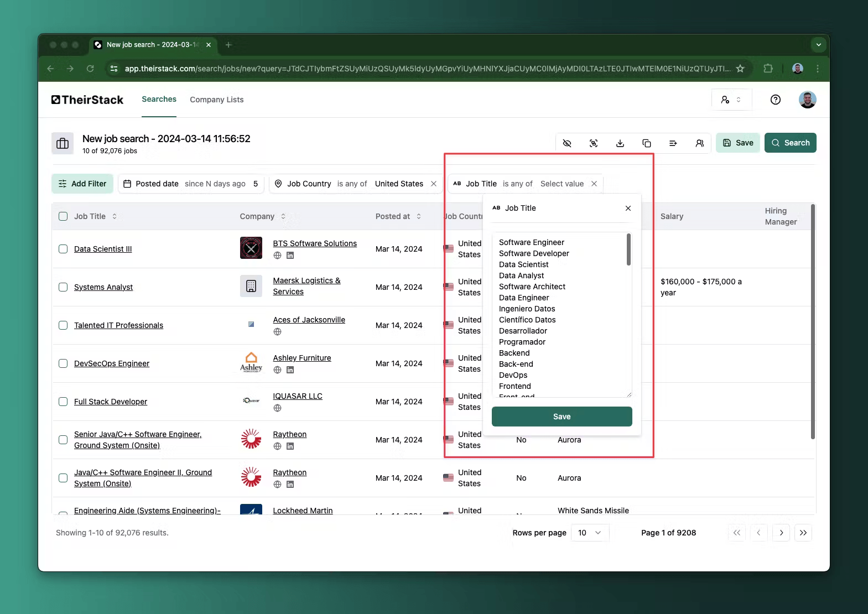Screen dimensions: 868x614
Task: Click the hide/eye-off icon in toolbar
Action: coord(567,143)
